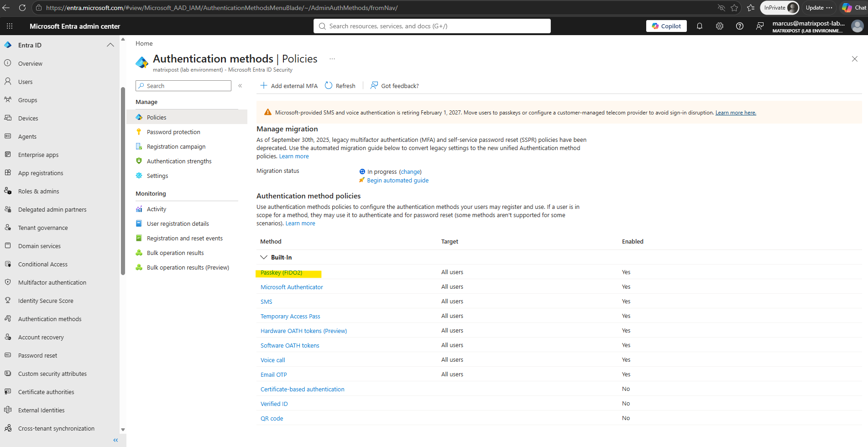Image resolution: width=868 pixels, height=447 pixels.
Task: Open Registration campaign menu item
Action: click(176, 146)
